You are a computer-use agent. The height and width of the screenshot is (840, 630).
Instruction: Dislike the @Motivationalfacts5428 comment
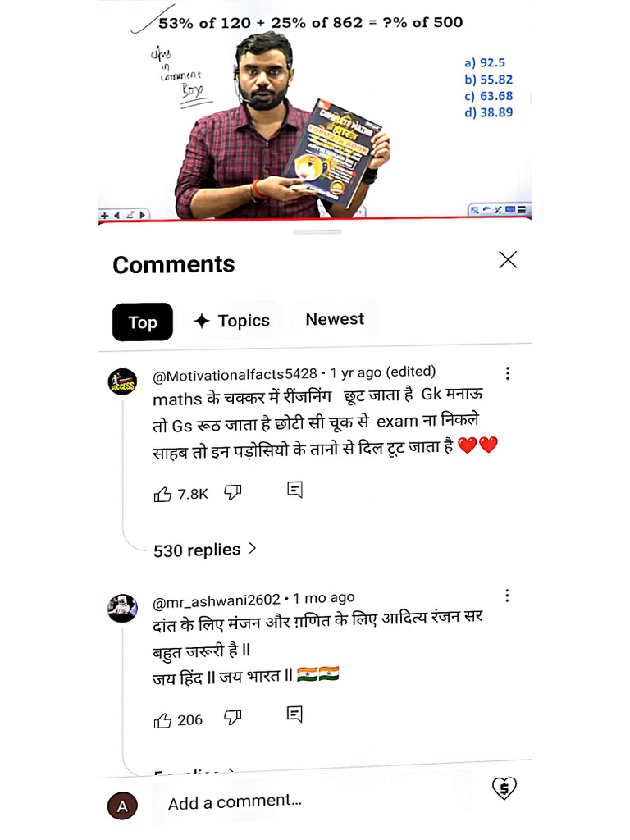232,492
